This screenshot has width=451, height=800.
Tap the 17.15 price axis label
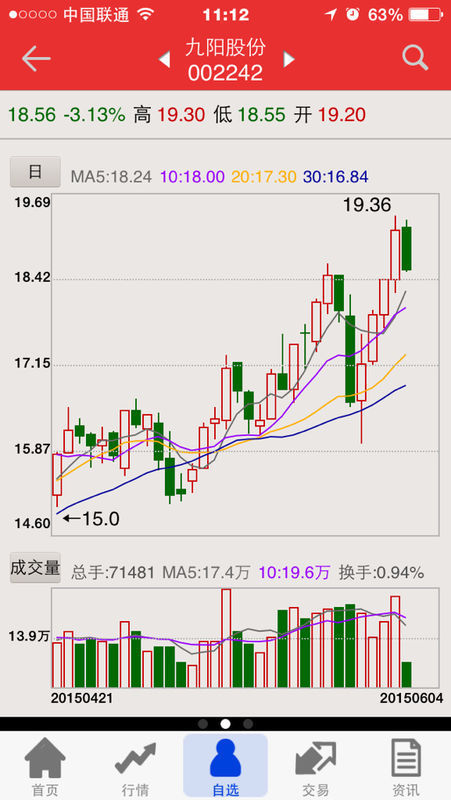32,364
